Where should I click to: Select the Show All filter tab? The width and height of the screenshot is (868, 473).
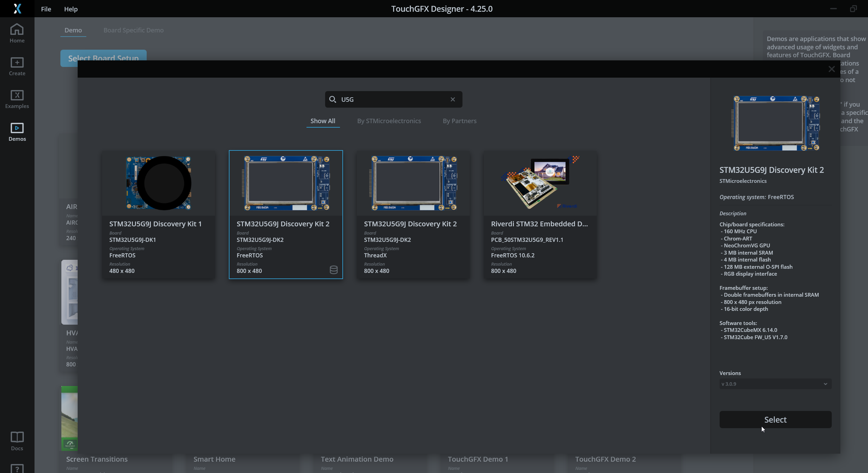pos(322,121)
